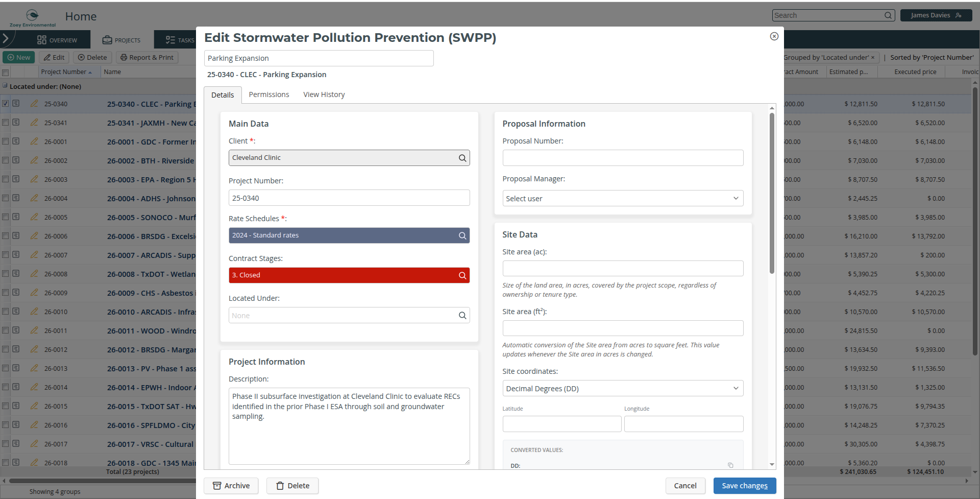
Task: Open details icon for row 26-0010
Action: (16, 312)
